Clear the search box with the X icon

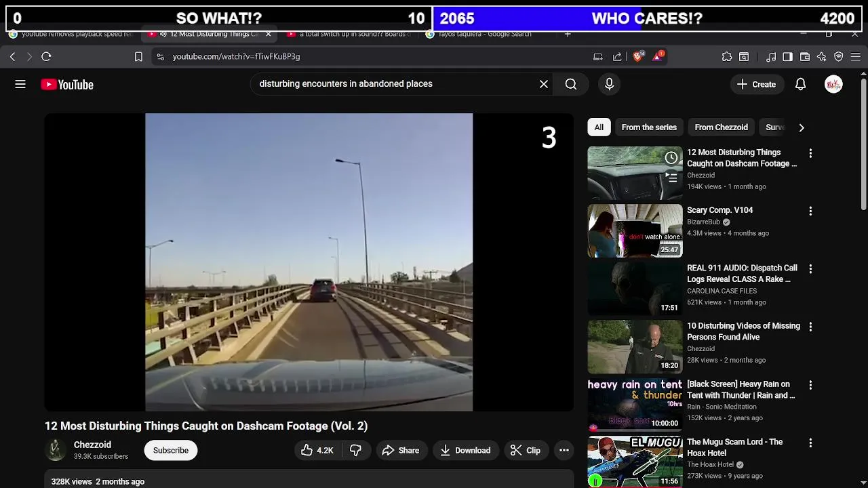[544, 84]
